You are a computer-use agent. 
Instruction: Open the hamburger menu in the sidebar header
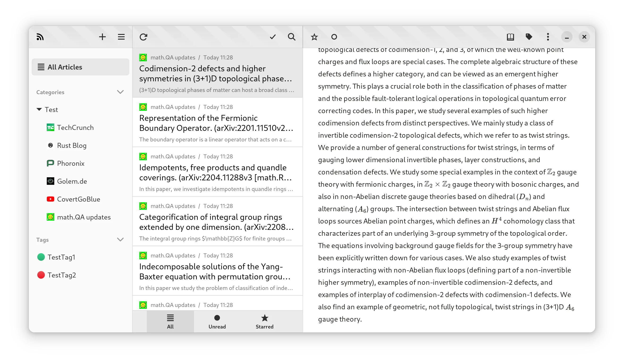coord(121,37)
